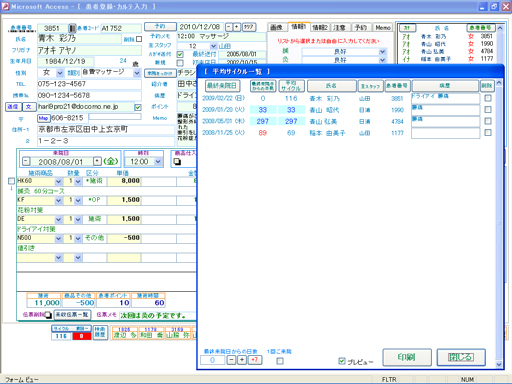The image size is (512, 384).
Task: Sort cycle list by 主スタッフ header
Action: (371, 86)
